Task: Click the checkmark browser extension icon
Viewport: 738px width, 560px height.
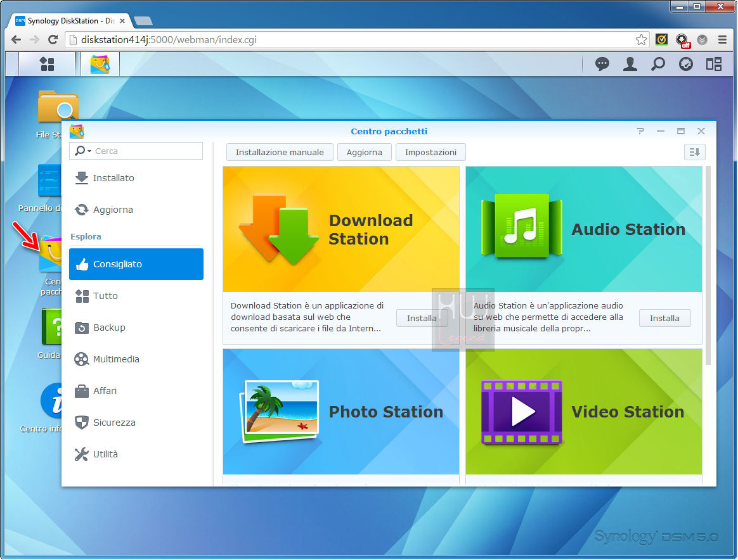Action: [661, 40]
